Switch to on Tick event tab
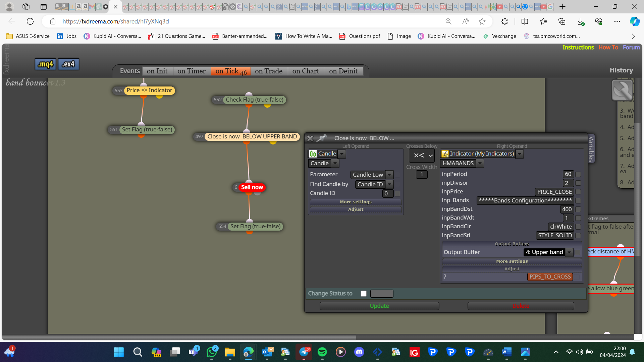644x362 pixels. [231, 71]
